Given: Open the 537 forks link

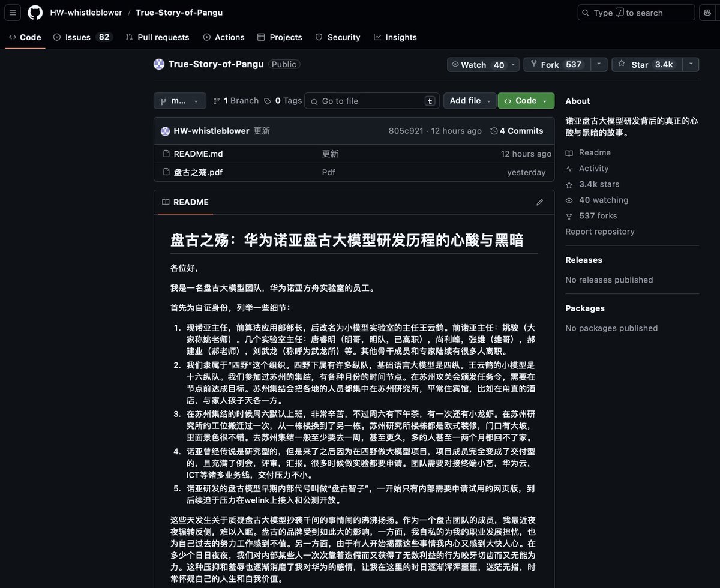Looking at the screenshot, I should pos(591,215).
